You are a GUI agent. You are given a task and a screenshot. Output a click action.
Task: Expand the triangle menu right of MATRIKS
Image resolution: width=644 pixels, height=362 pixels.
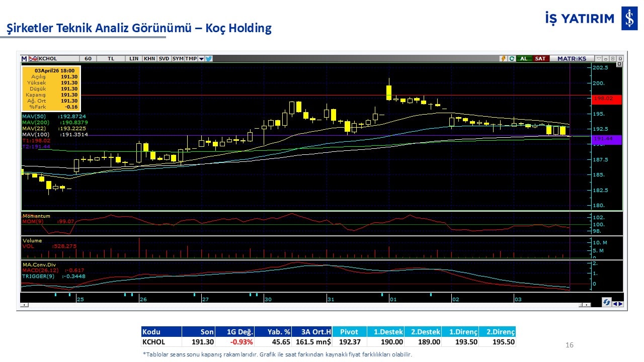tap(598, 59)
